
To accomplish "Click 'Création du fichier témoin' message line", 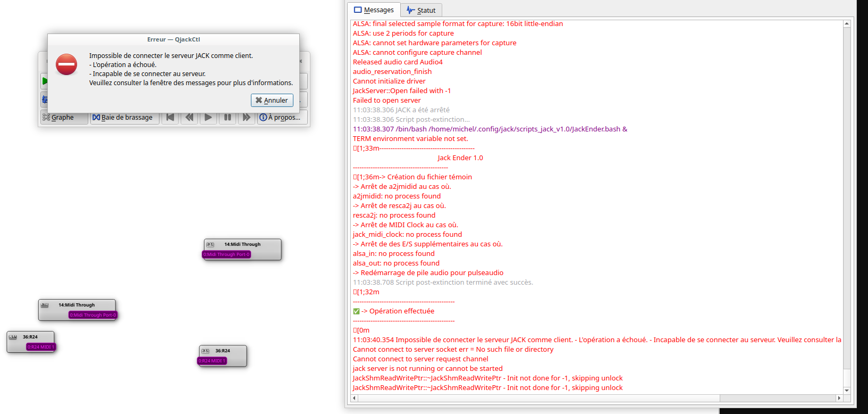I will tap(412, 177).
